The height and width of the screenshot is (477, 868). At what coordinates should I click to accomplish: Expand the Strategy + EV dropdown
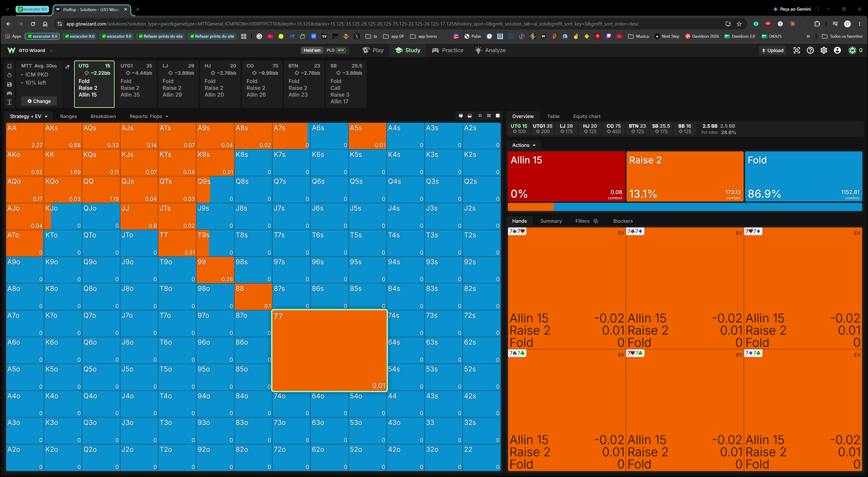pyautogui.click(x=29, y=116)
